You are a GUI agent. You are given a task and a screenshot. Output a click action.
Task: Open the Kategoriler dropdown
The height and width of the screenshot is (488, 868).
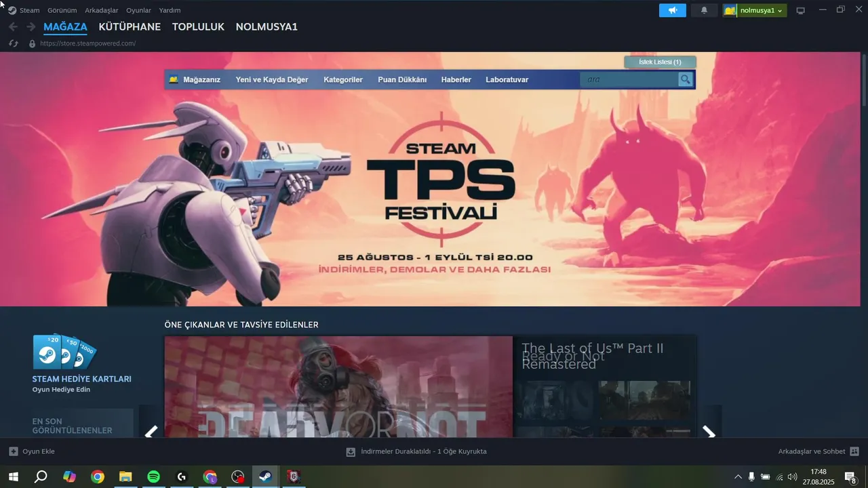tap(343, 79)
